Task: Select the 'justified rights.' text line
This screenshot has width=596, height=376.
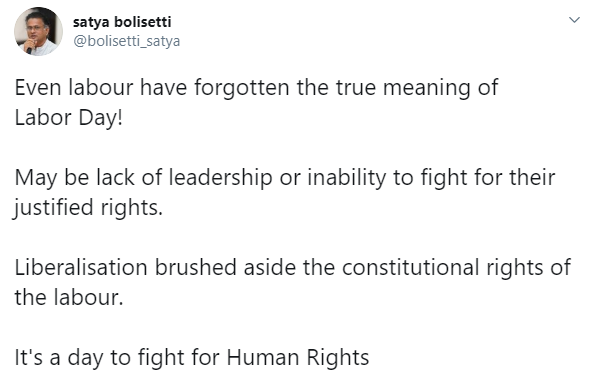Action: coord(88,208)
